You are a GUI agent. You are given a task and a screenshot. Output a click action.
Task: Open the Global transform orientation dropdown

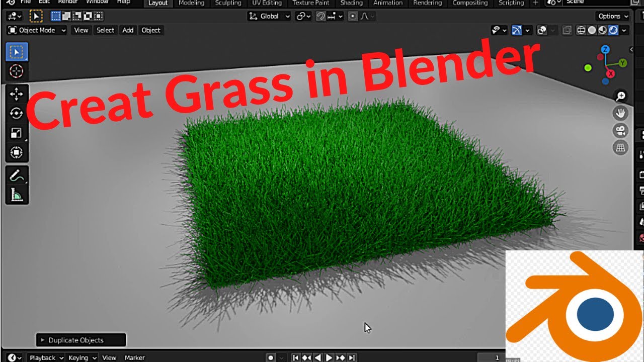270,16
